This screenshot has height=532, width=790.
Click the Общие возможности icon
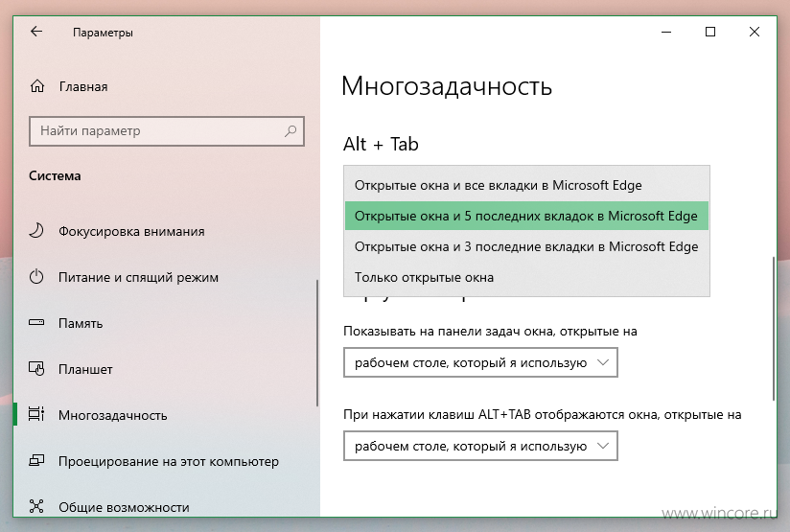pyautogui.click(x=36, y=506)
